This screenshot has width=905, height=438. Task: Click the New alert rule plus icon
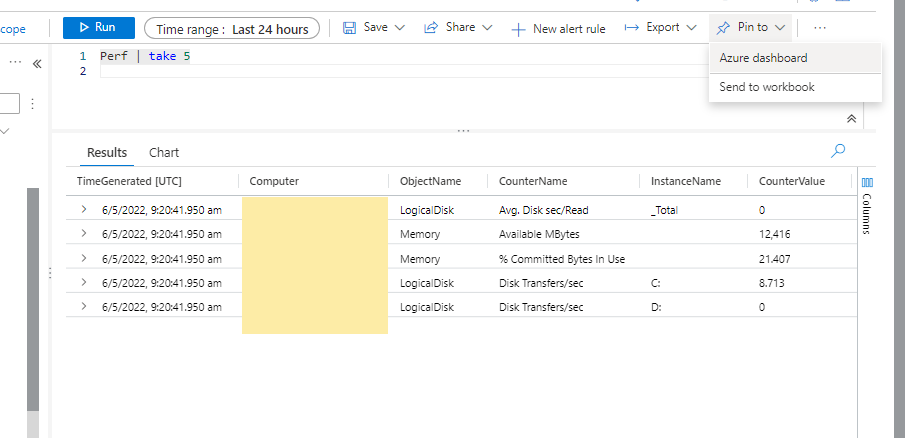pyautogui.click(x=518, y=29)
